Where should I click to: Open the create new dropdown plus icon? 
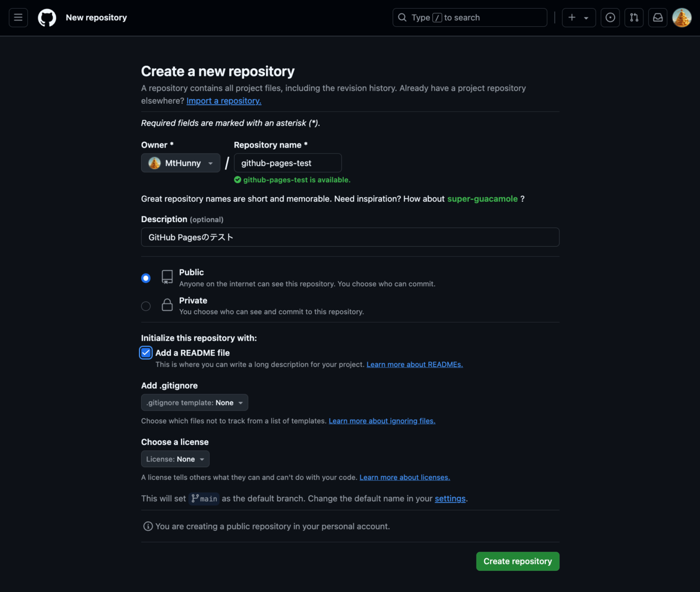tap(578, 17)
